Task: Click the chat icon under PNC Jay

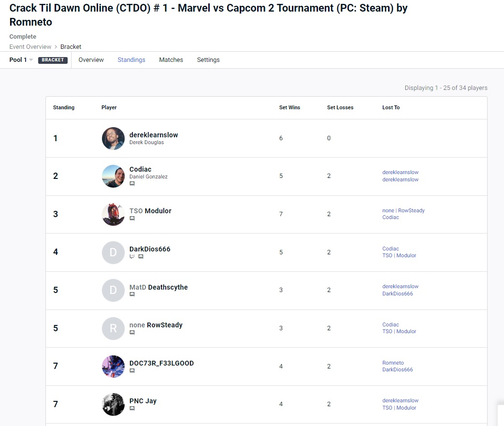Action: coord(132,408)
